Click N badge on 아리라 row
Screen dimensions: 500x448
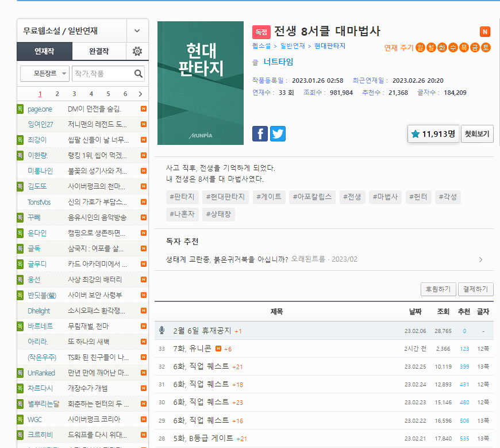click(144, 342)
